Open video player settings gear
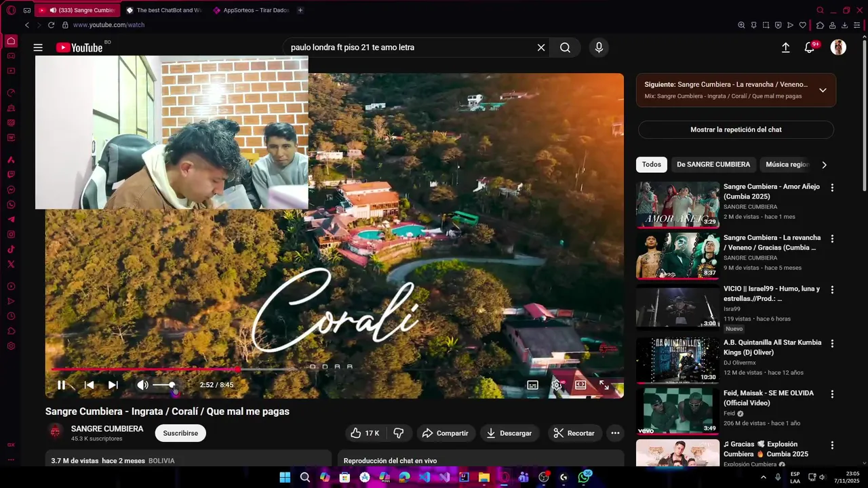Image resolution: width=868 pixels, height=488 pixels. [557, 385]
